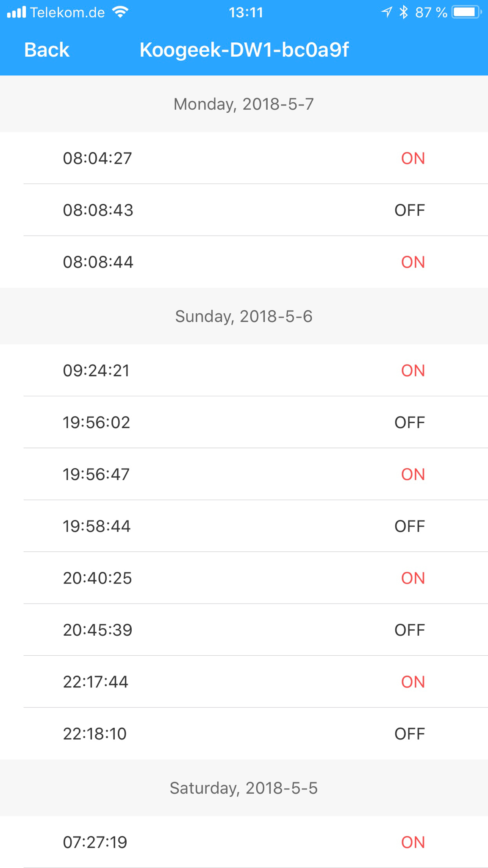Select the 08:08:43 OFF log entry
The width and height of the screenshot is (488, 868).
[x=244, y=210]
